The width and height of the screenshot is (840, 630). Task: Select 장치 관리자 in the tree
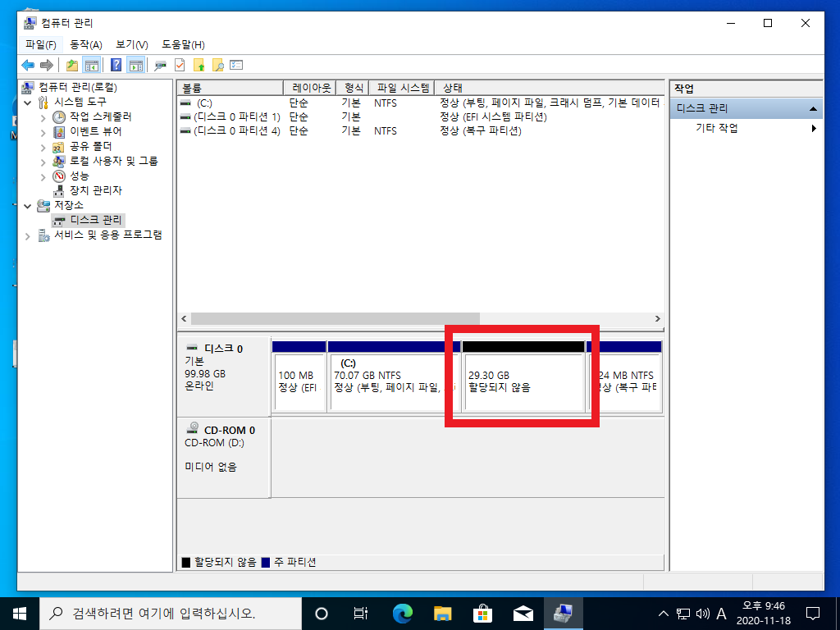(x=95, y=190)
